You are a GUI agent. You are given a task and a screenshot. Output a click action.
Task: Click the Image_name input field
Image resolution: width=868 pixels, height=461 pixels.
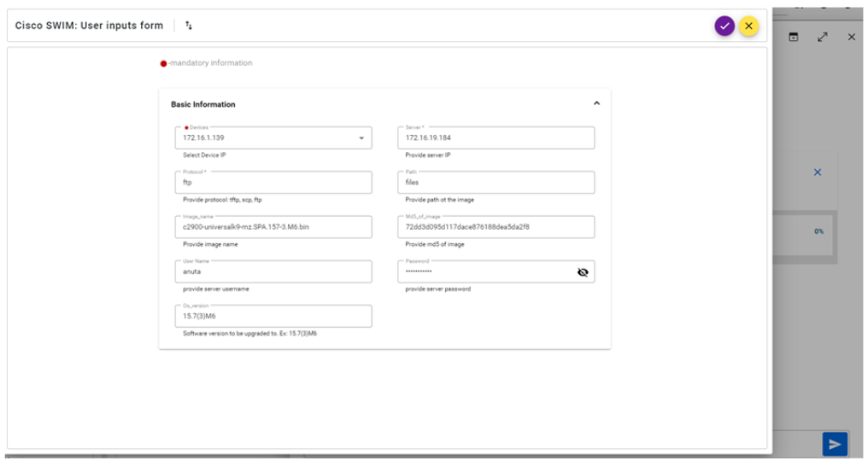(273, 227)
